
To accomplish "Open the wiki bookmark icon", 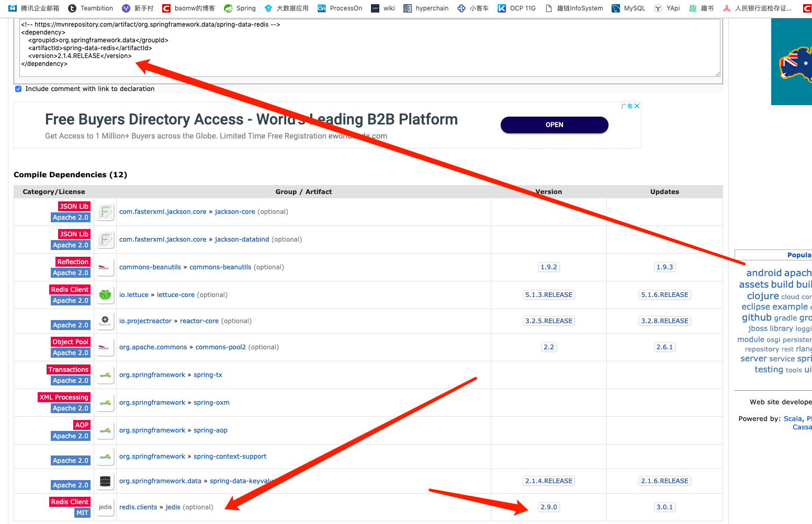I will click(x=375, y=8).
